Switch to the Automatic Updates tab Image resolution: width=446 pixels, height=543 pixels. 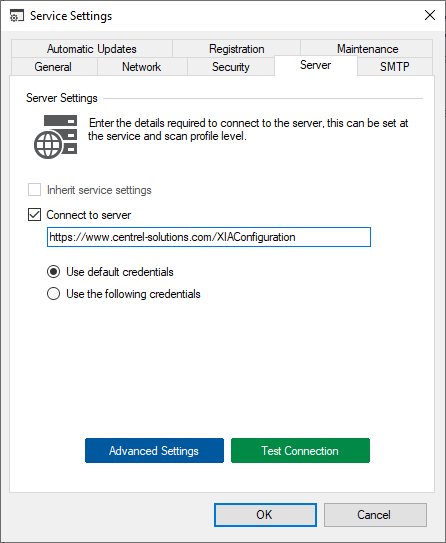pyautogui.click(x=92, y=48)
